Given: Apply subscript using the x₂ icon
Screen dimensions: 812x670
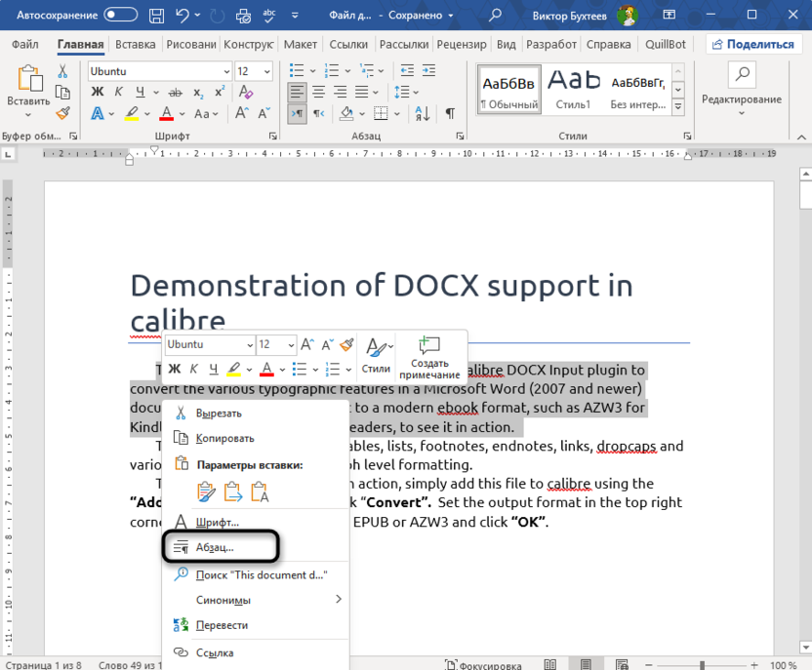Looking at the screenshot, I should pos(197,92).
